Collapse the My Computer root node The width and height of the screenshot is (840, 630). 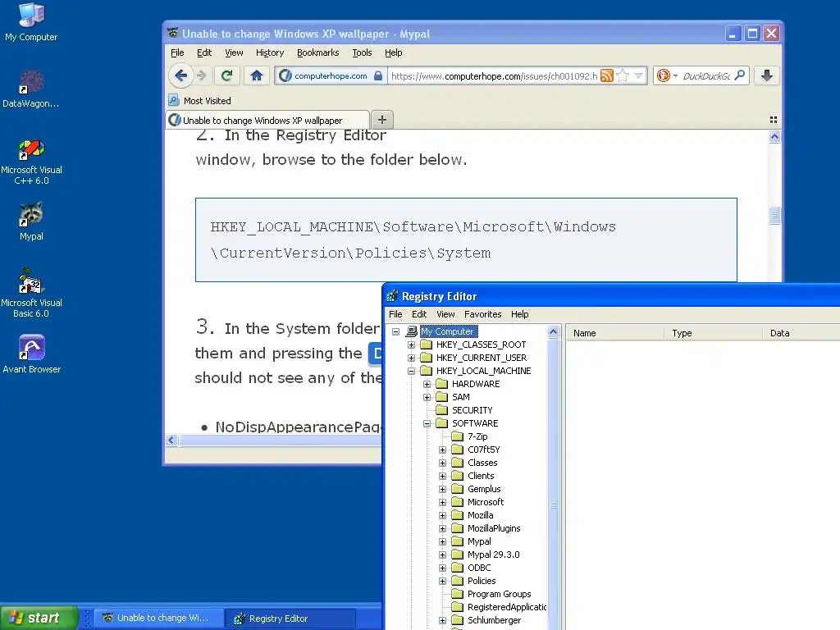(396, 331)
